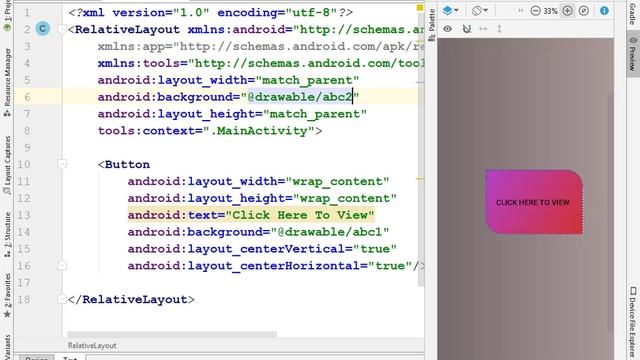Click the @drawable/abc2 background value
This screenshot has height=360, width=640.
click(x=300, y=97)
